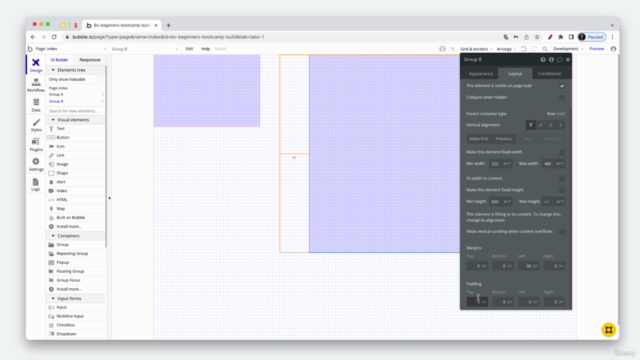Collapse the Input forms section
Screen dimensions: 640x360
[53, 298]
